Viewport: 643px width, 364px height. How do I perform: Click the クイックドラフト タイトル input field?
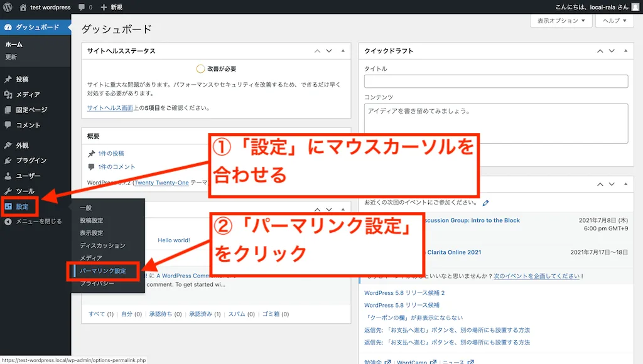click(496, 81)
